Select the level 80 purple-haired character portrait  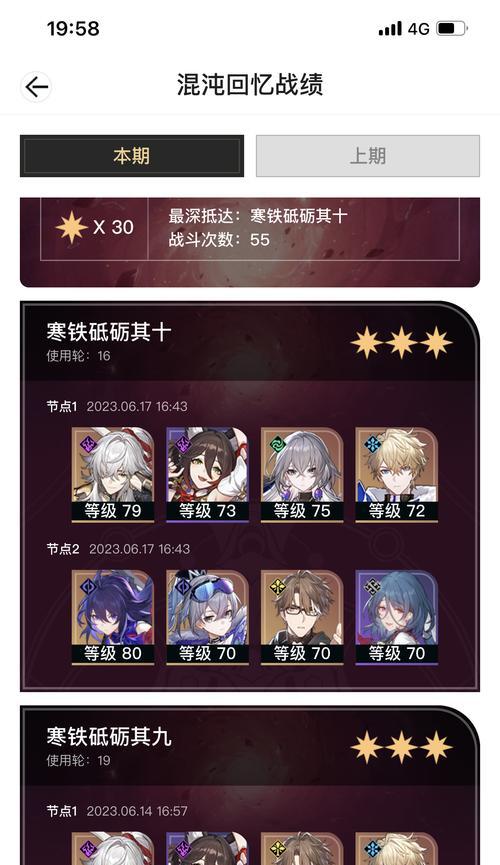point(113,617)
